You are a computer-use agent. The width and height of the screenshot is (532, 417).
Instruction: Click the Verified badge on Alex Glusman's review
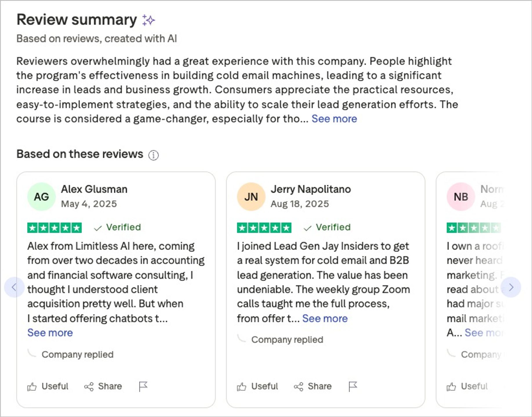click(x=117, y=227)
